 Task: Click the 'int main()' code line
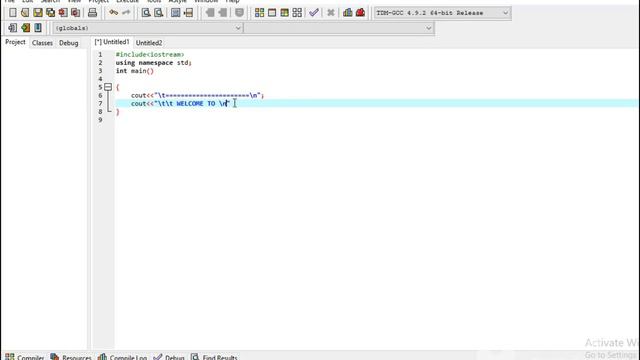click(x=135, y=71)
